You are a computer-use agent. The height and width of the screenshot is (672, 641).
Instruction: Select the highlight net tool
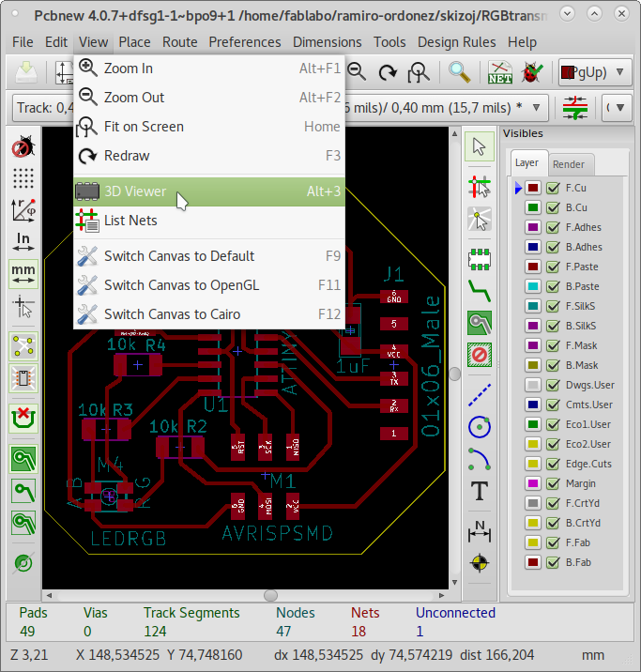(479, 187)
